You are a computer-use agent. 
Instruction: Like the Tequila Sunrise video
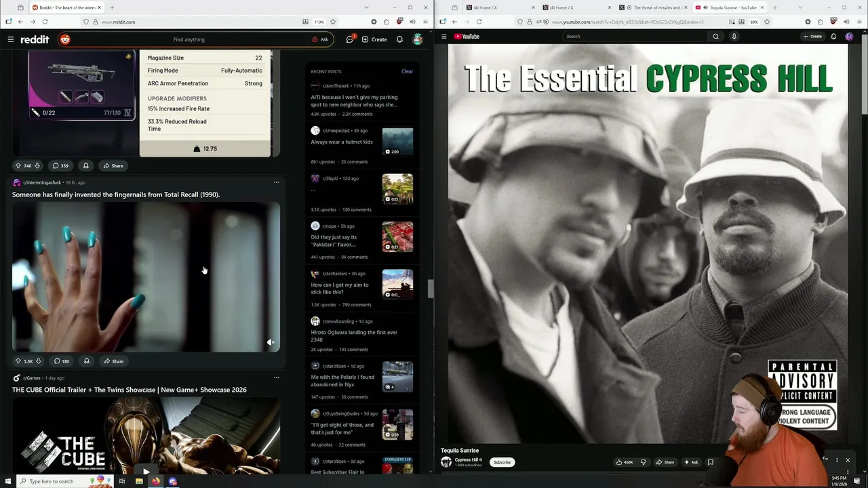point(624,462)
